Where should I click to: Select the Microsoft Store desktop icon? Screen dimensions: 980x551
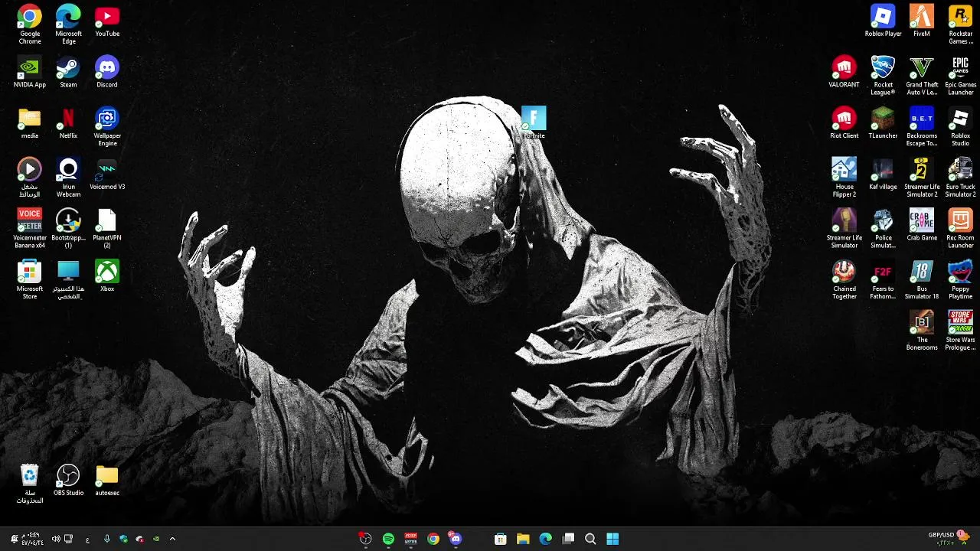tap(30, 279)
